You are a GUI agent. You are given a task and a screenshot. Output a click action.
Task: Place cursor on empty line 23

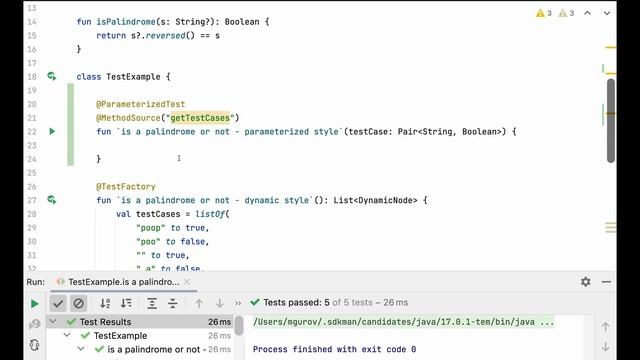tap(286, 145)
